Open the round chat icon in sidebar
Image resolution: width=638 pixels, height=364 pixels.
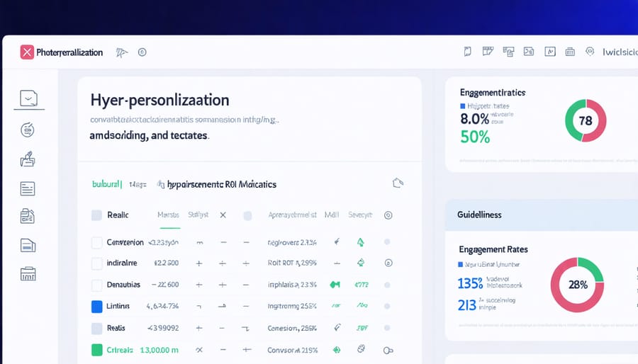pyautogui.click(x=28, y=130)
